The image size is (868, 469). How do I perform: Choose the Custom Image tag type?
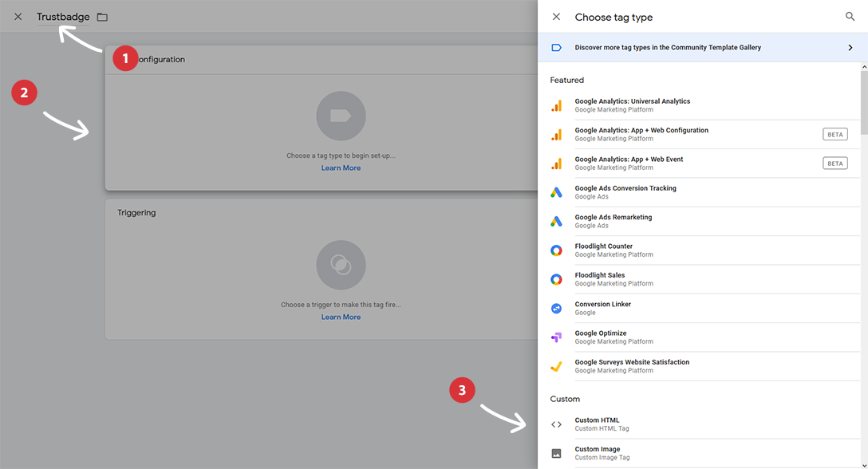699,454
